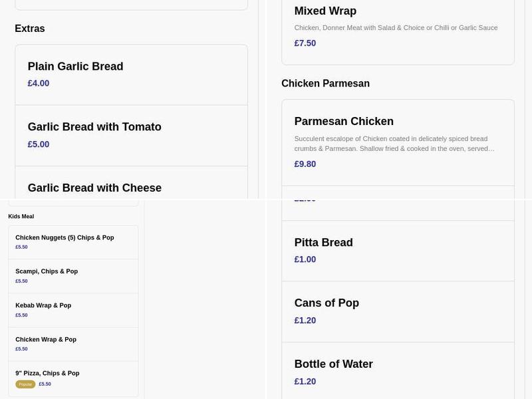Open the Mixed Wrap item

325,11
